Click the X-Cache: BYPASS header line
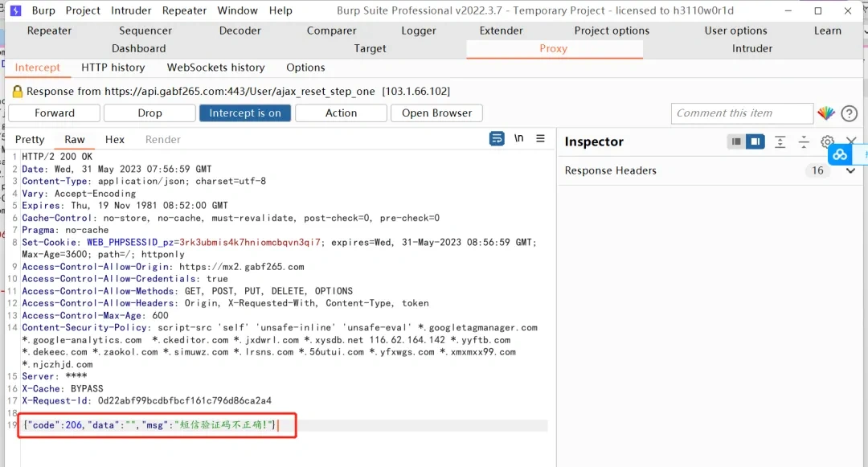The width and height of the screenshot is (868, 467). click(63, 388)
